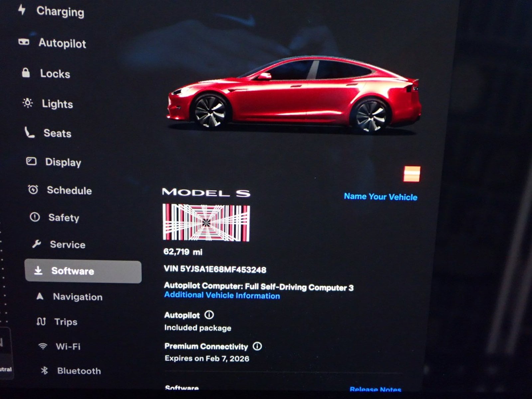Open Additional Vehicle Information link

click(x=222, y=295)
